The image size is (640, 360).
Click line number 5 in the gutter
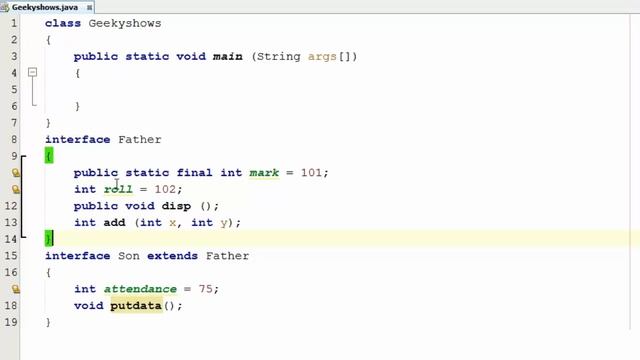tap(14, 90)
